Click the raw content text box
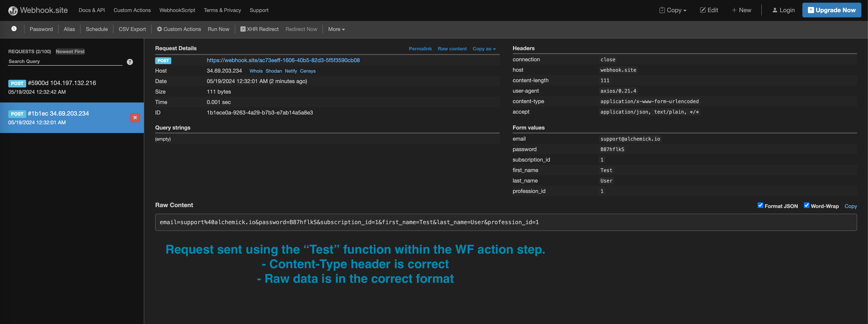The height and width of the screenshot is (324, 868). [506, 222]
